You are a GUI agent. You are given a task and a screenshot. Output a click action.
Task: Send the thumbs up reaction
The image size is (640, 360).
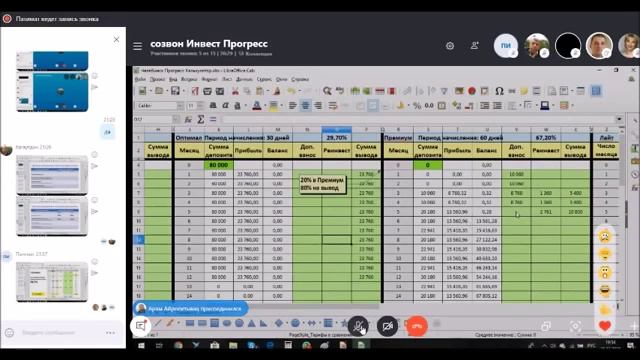click(x=605, y=309)
